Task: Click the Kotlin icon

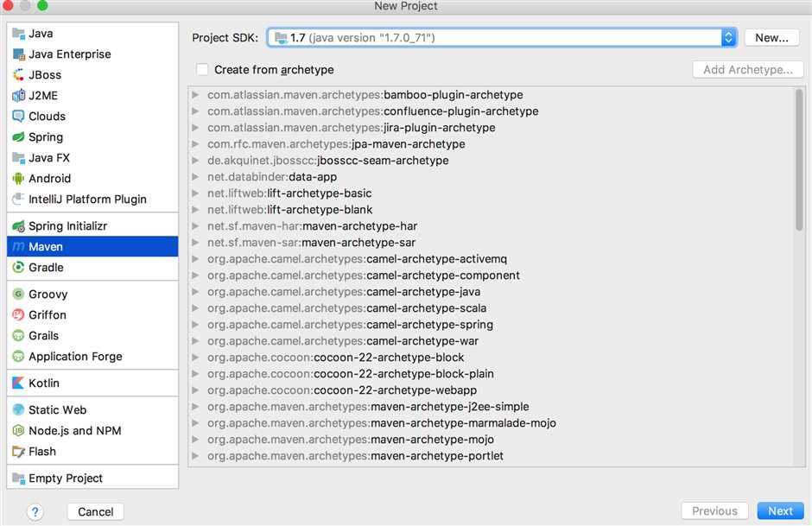Action: coord(18,383)
